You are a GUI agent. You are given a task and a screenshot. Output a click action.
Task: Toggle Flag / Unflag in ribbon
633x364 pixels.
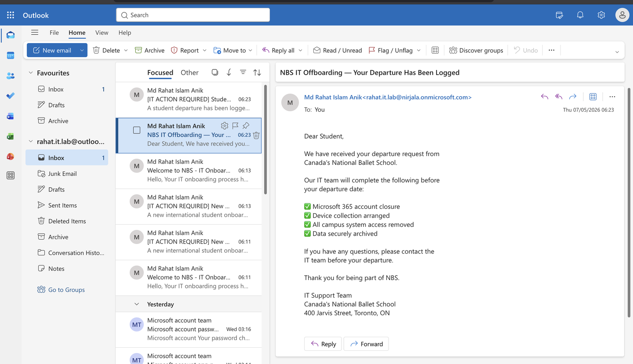[391, 50]
